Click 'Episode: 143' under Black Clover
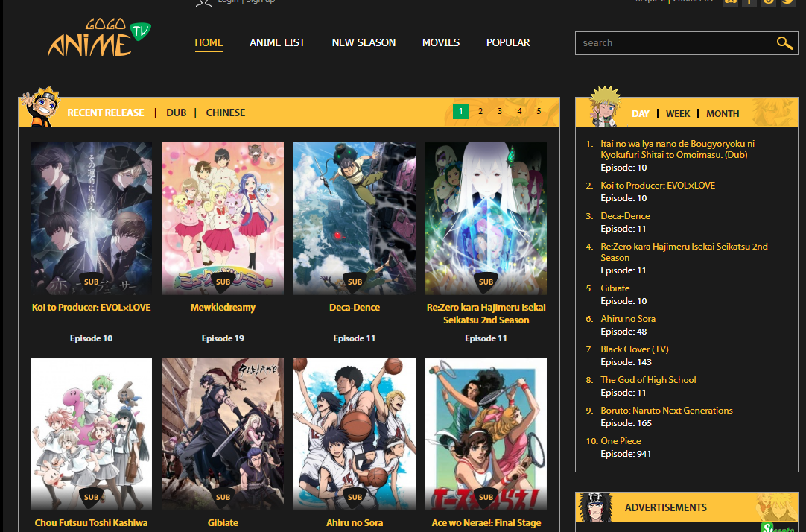The image size is (806, 532). click(626, 362)
